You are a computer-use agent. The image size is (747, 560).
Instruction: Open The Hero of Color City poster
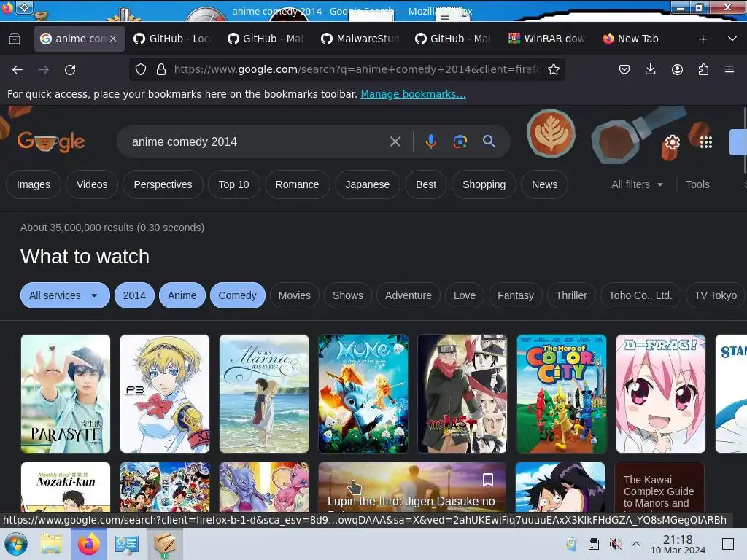(561, 394)
